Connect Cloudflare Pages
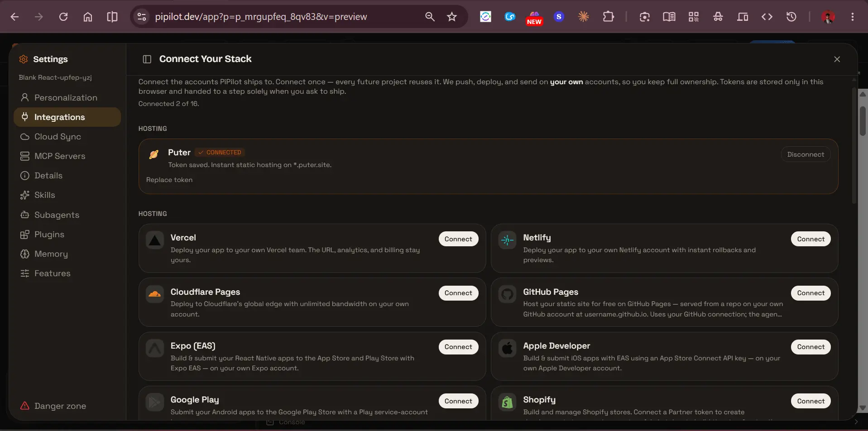The height and width of the screenshot is (431, 868). click(458, 293)
